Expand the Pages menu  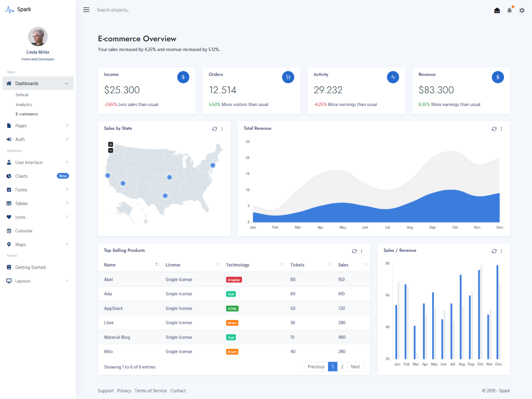(38, 125)
